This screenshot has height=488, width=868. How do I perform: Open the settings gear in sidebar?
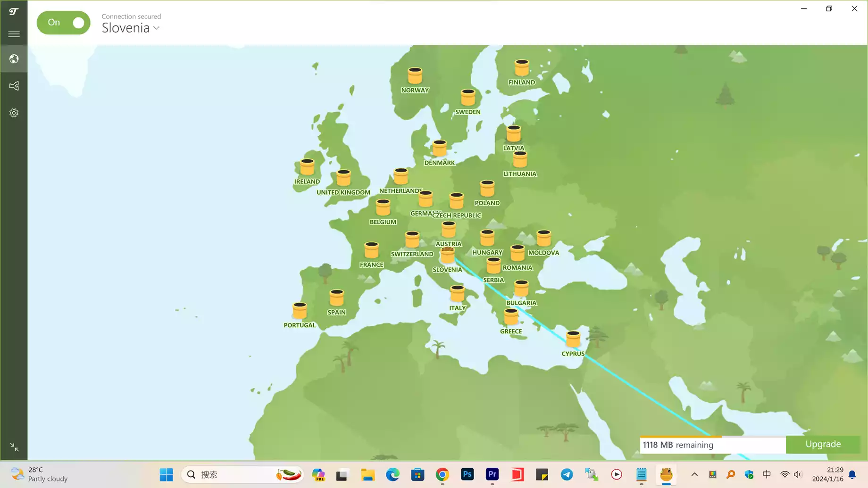tap(14, 113)
